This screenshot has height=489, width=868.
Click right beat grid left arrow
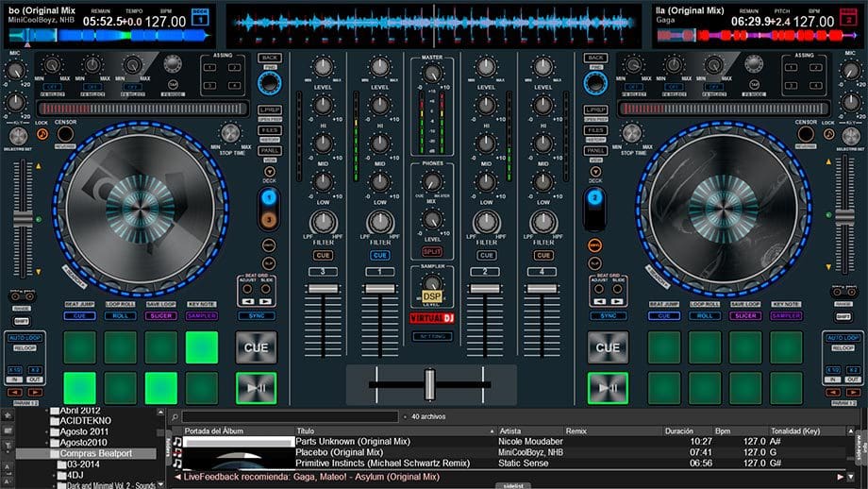click(599, 302)
